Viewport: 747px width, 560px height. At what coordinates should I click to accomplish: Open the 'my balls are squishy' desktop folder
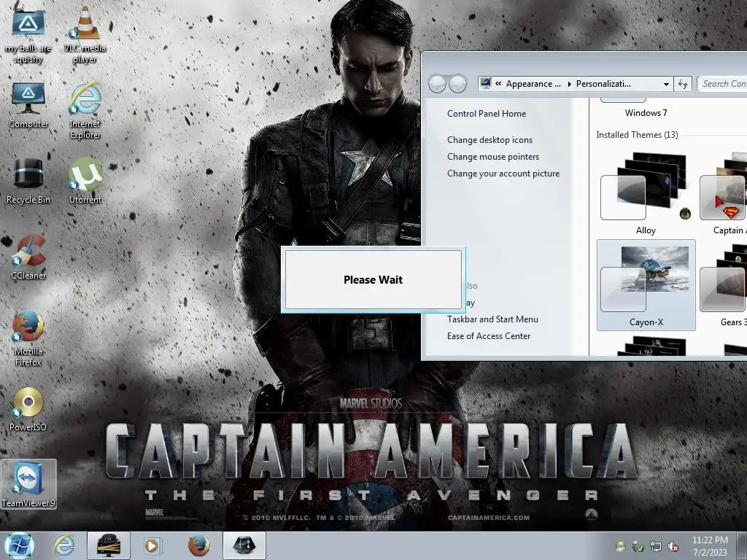click(28, 34)
